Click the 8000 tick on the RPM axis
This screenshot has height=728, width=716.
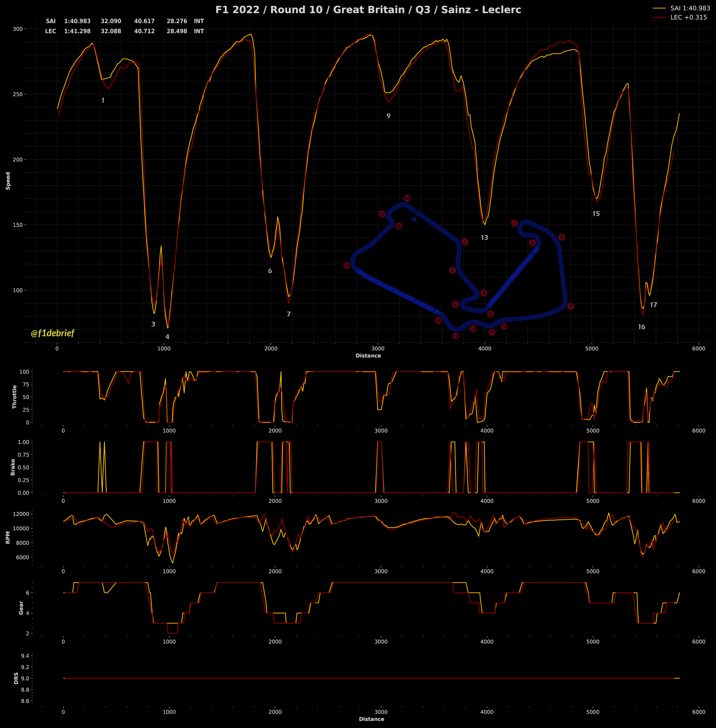[22, 543]
